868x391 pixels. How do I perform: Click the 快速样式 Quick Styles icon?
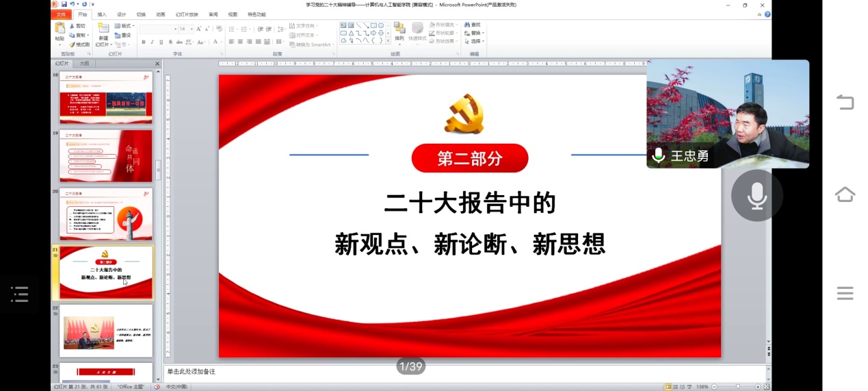click(417, 29)
